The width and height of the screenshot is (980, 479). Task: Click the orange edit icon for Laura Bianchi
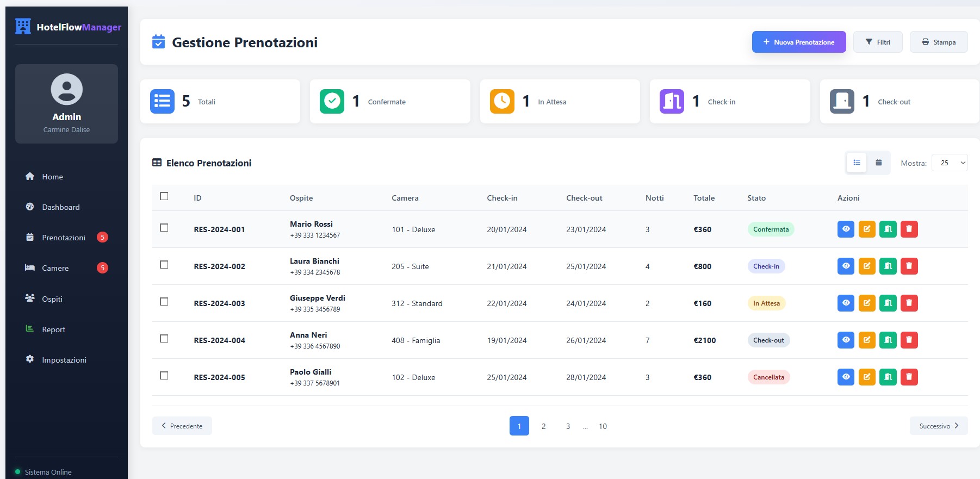867,266
